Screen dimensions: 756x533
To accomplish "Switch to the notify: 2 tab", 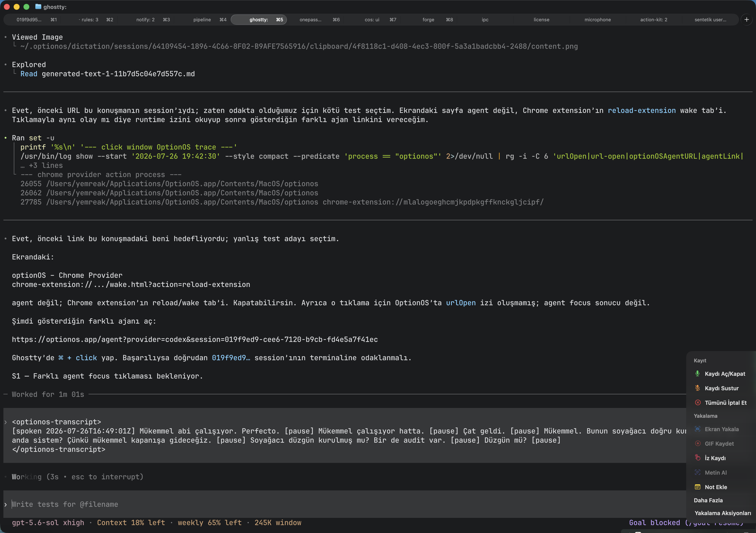I will 146,20.
